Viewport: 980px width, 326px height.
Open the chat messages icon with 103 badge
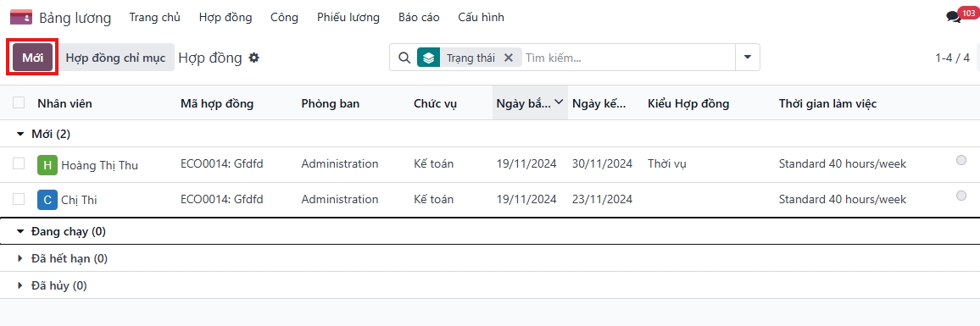coord(954,17)
